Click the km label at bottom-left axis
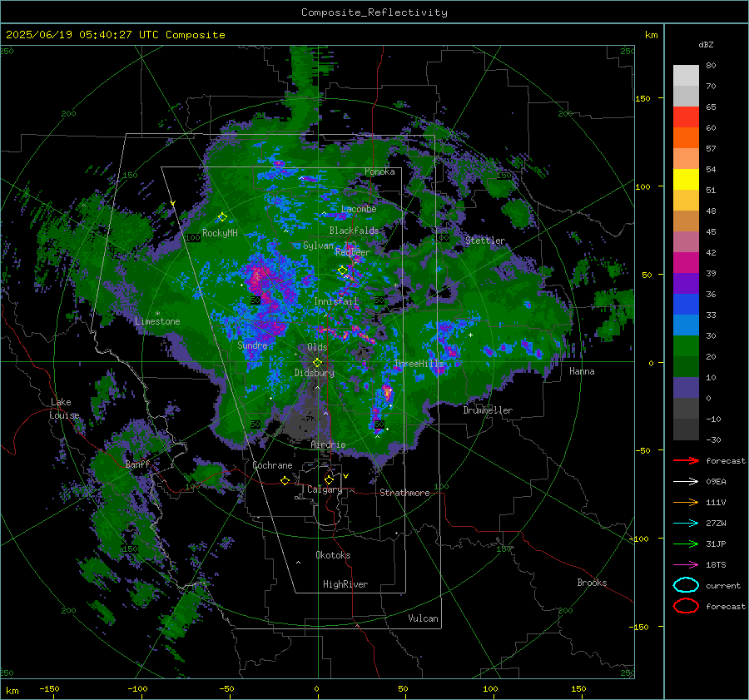The image size is (749, 700). 12,691
